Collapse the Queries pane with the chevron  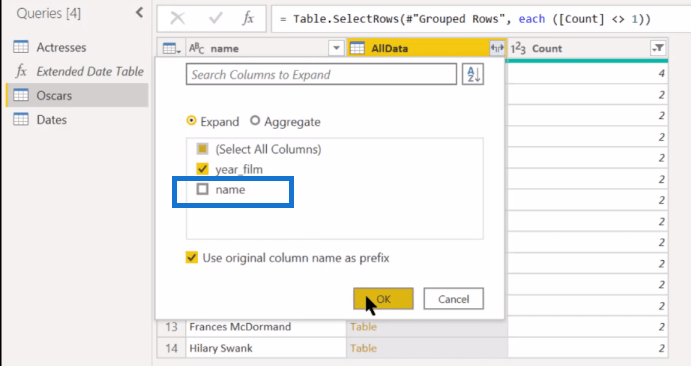click(139, 12)
